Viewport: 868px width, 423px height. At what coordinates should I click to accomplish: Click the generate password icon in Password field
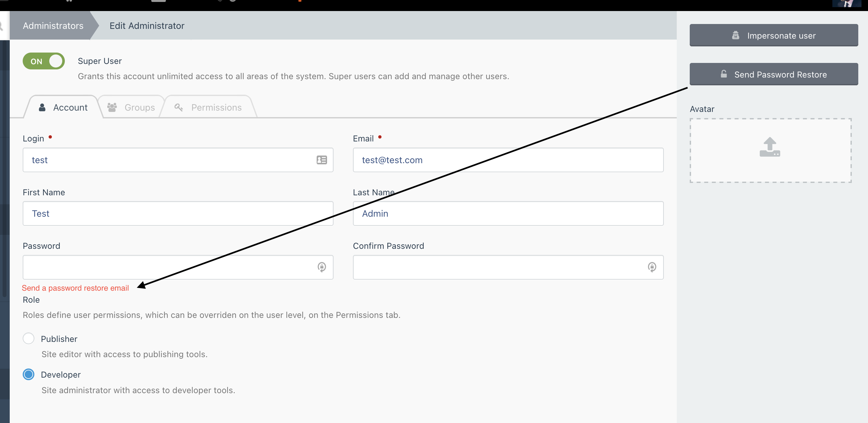(x=322, y=267)
